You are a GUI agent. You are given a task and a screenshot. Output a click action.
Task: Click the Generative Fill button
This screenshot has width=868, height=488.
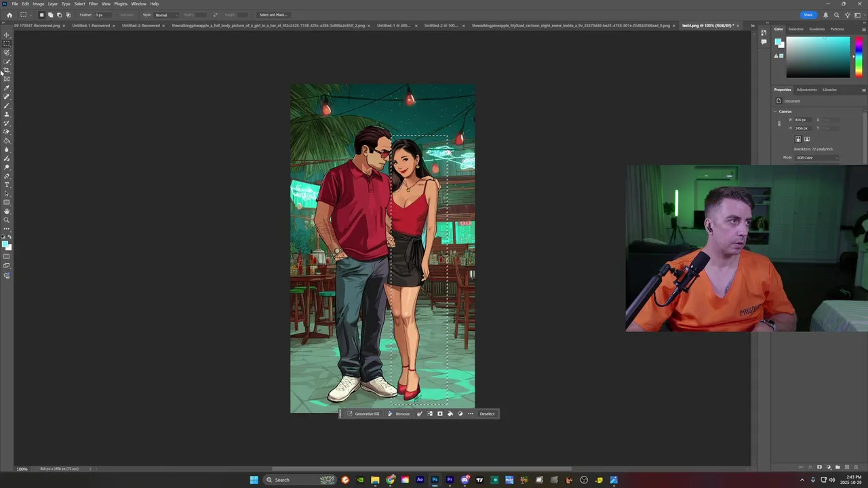click(x=363, y=413)
